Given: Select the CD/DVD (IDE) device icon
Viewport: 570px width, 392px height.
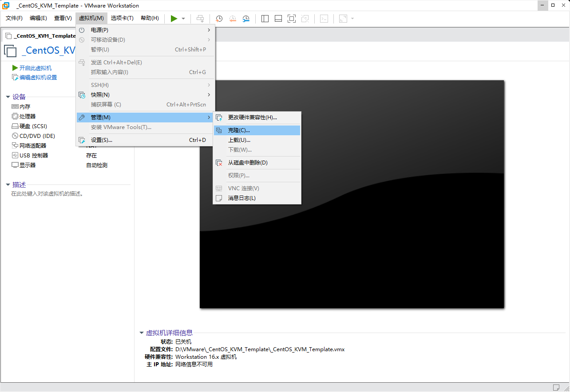Looking at the screenshot, I should pyautogui.click(x=15, y=136).
